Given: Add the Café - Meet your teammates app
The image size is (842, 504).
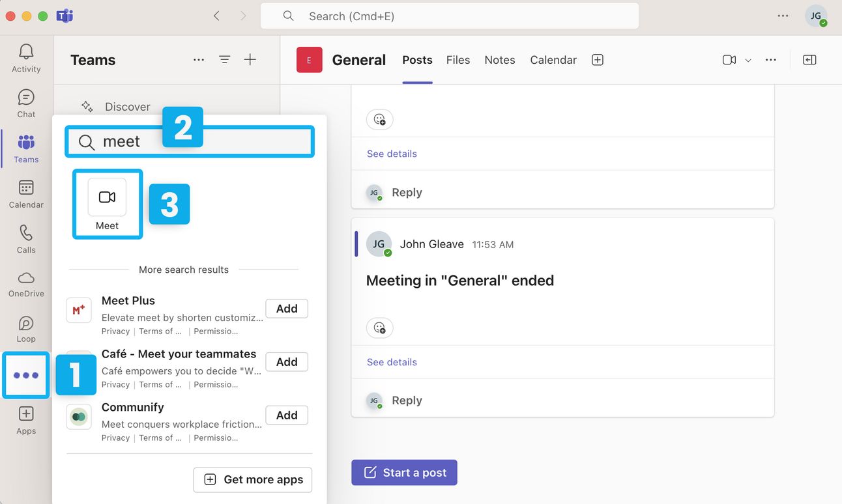Looking at the screenshot, I should (x=287, y=362).
